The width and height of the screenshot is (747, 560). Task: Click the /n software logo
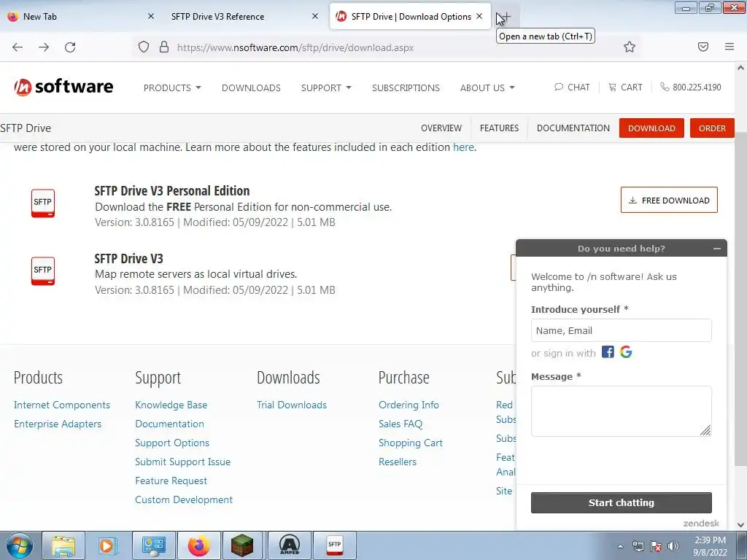64,87
